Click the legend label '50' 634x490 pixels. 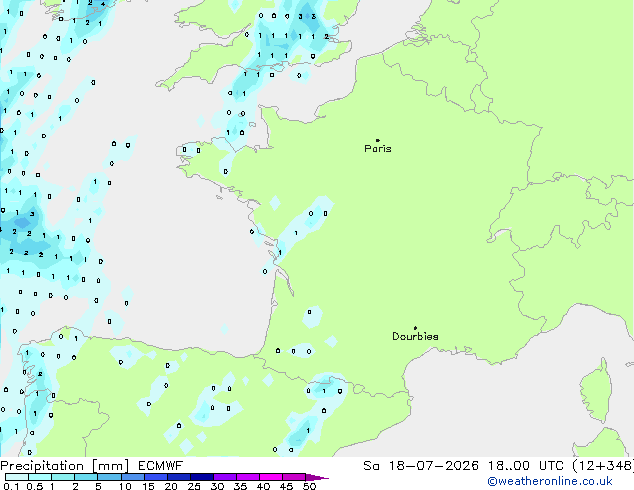pyautogui.click(x=309, y=486)
